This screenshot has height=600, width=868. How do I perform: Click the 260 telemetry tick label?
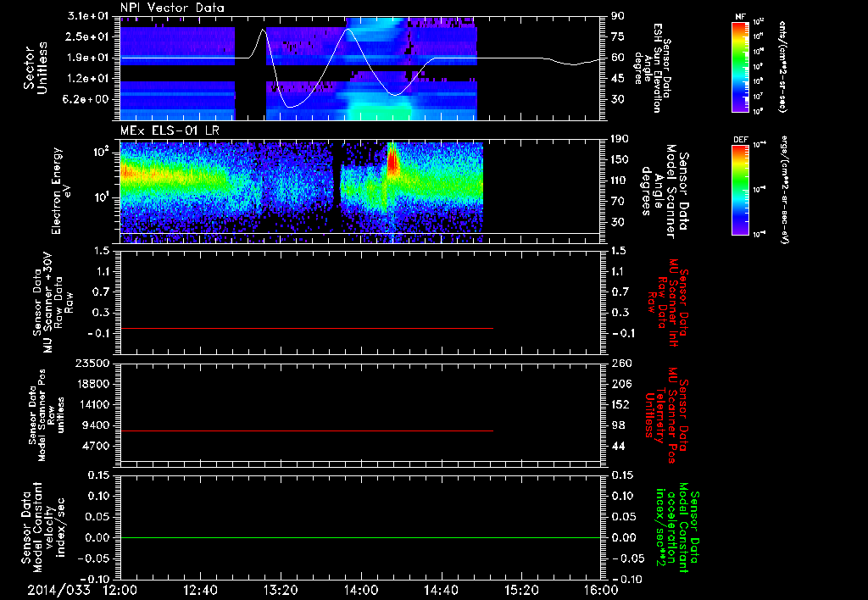pos(621,364)
